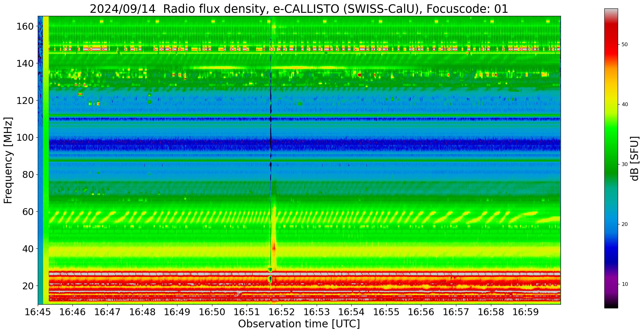Screen dimensions: 644x333
Task: Click the 16:56 time tick label
Action: (421, 312)
